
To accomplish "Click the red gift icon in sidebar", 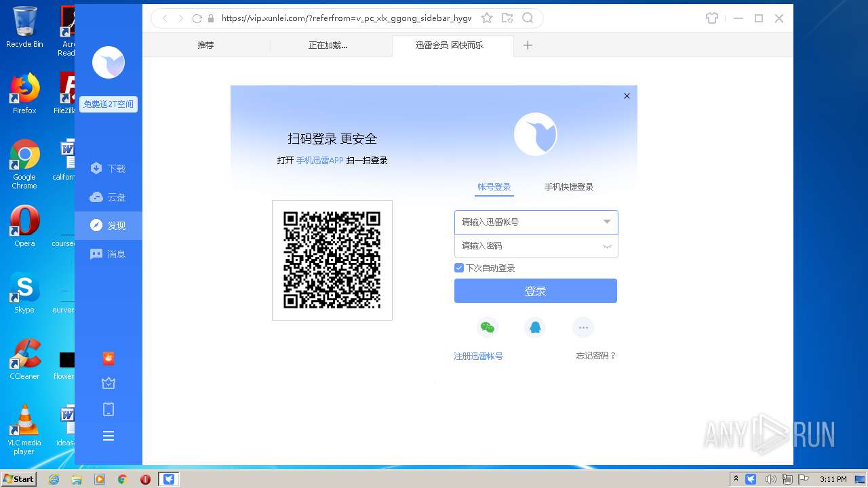I will 108,359.
